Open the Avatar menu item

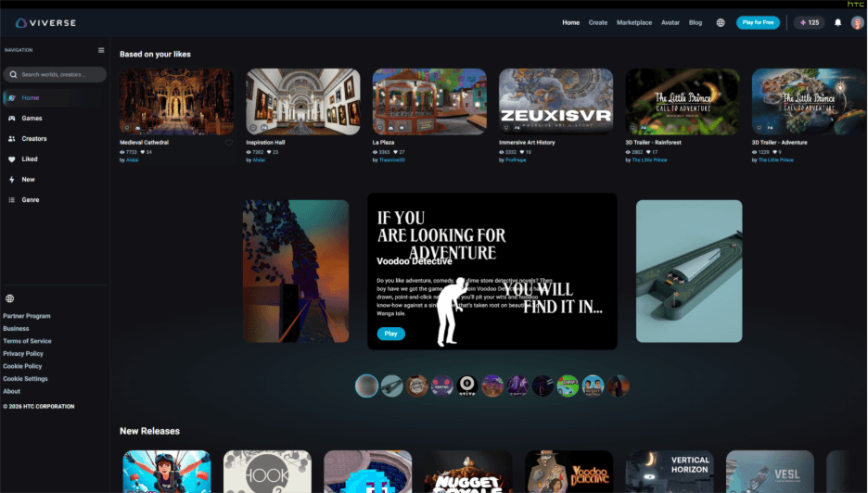[670, 22]
